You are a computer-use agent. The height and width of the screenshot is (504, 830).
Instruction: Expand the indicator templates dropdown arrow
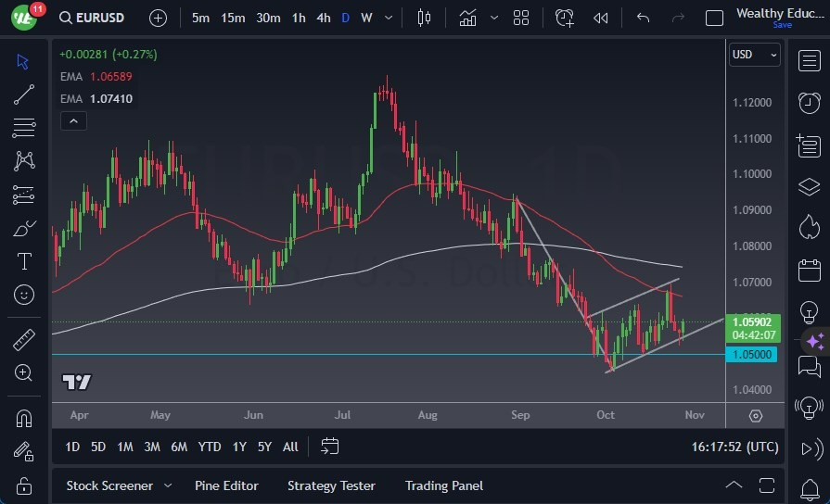494,18
